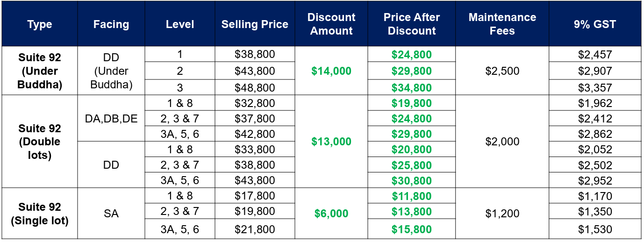
Task: Select the $2,500 maintenance fee cell
Action: tap(502, 71)
